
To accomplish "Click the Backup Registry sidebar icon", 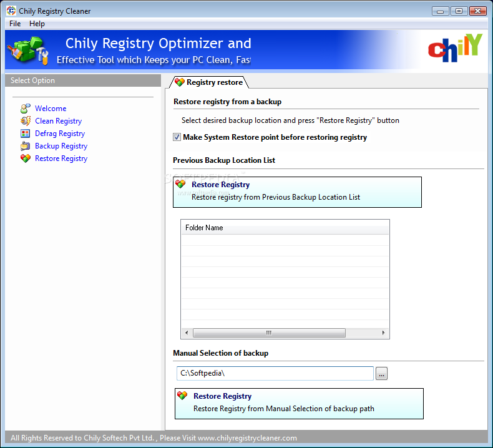I will coord(26,146).
